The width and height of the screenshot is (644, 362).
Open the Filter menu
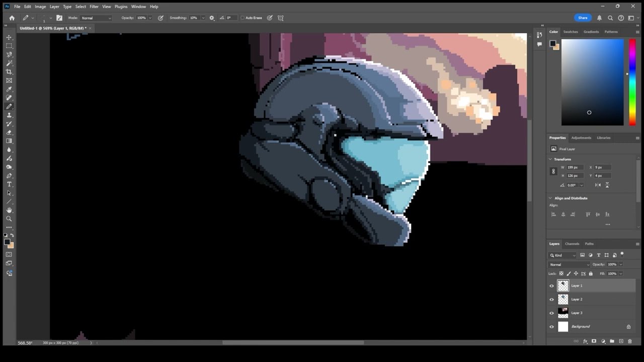click(x=94, y=7)
